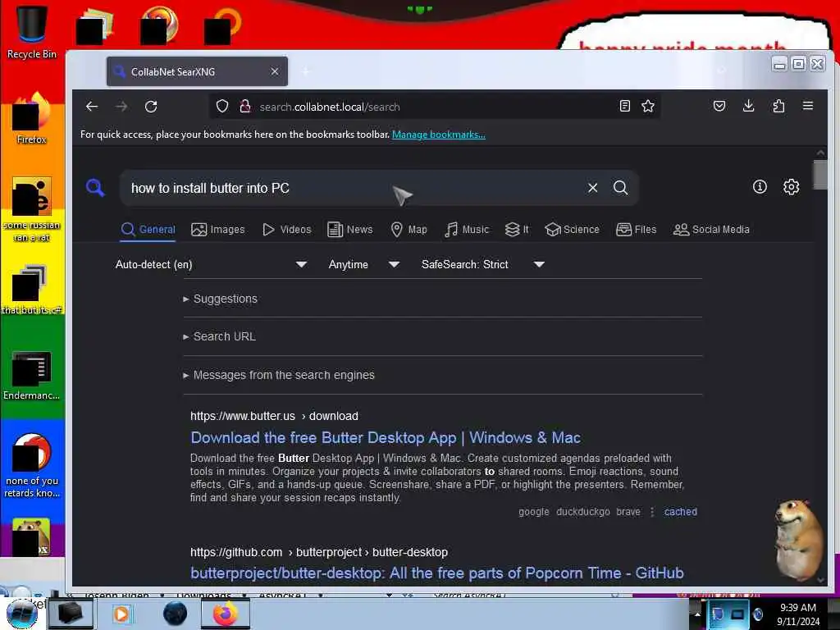Viewport: 840px width, 630px height.
Task: Open the 'that but its c#' desktop icon
Action: click(31, 290)
